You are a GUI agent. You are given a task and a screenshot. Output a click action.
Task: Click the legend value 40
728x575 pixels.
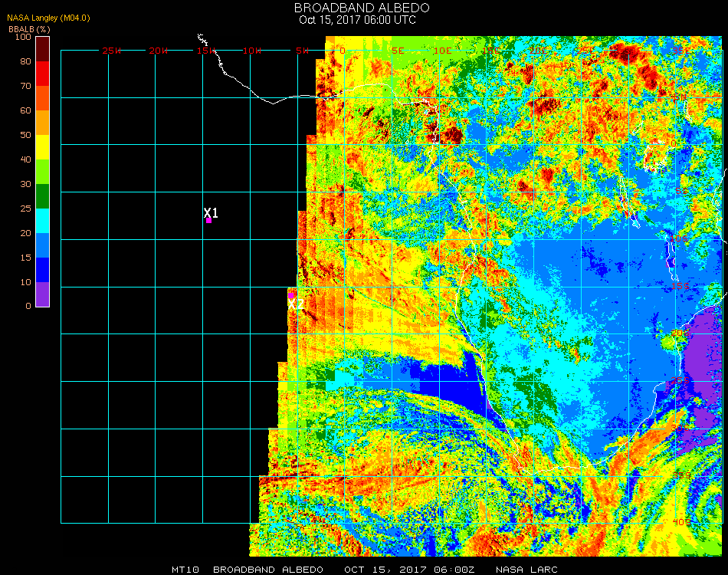pos(25,159)
